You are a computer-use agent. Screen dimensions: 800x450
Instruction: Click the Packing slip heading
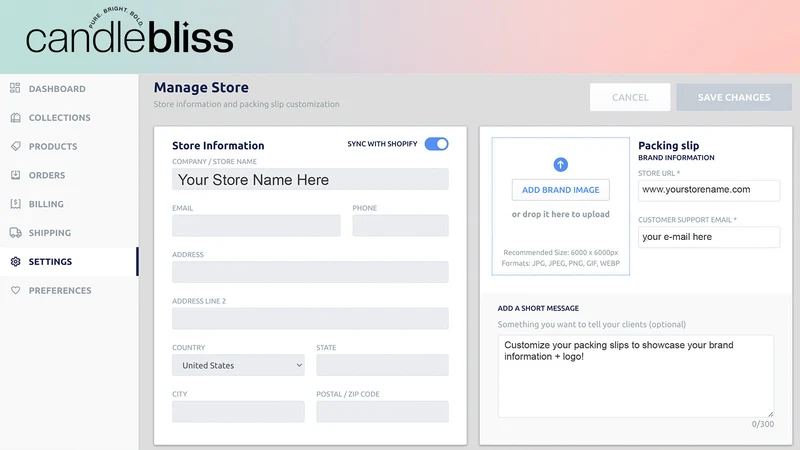pos(668,145)
